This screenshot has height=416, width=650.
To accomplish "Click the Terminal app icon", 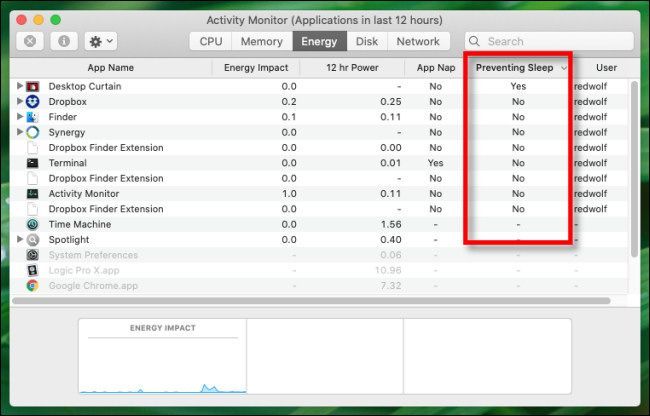I will 32,163.
